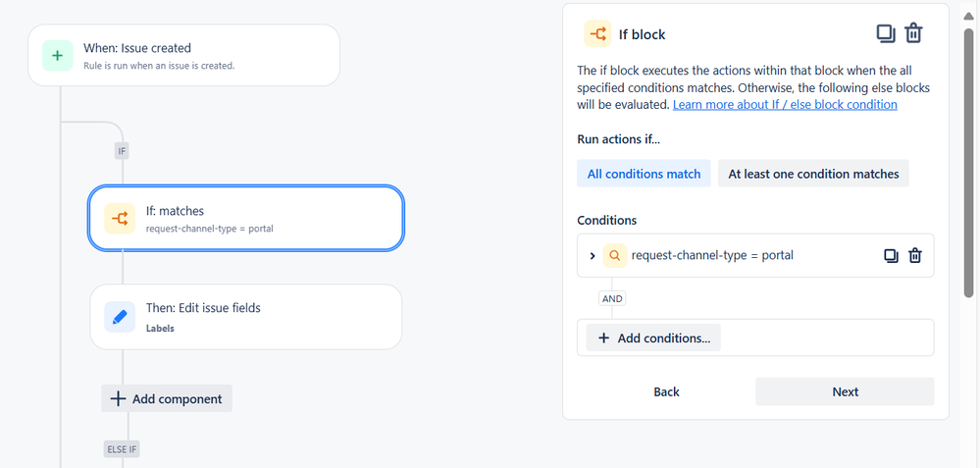Click the panel header orange branch icon
The height and width of the screenshot is (468, 980).
tap(596, 34)
